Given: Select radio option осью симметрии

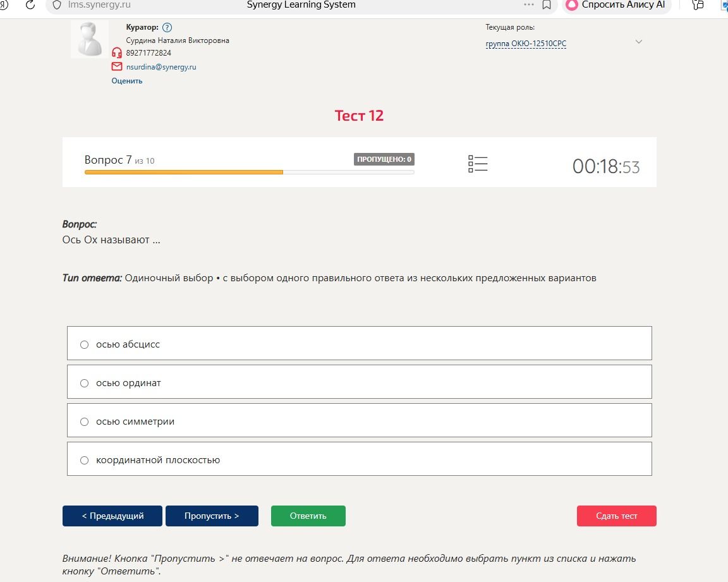Looking at the screenshot, I should [x=84, y=421].
